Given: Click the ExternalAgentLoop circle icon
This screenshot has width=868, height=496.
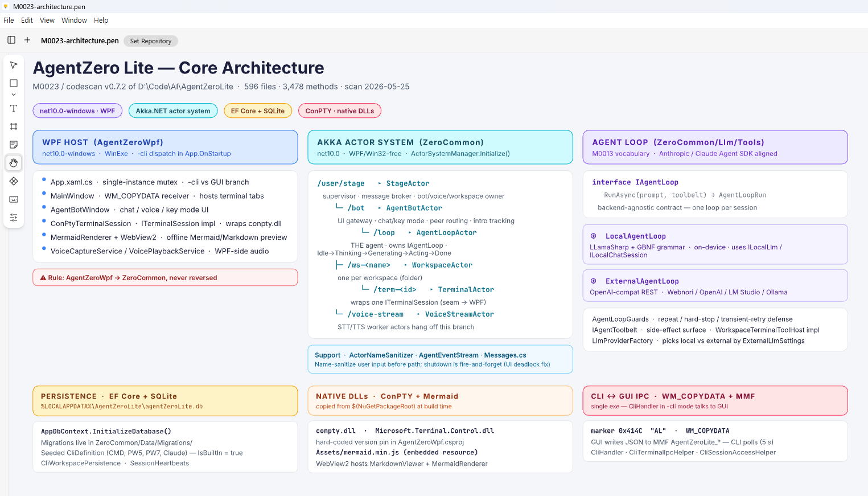Looking at the screenshot, I should click(x=593, y=281).
